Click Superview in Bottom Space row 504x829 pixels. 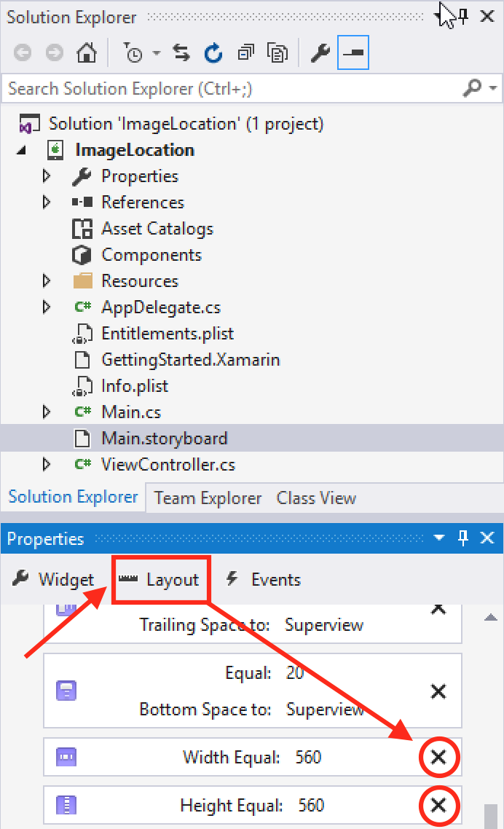326,709
